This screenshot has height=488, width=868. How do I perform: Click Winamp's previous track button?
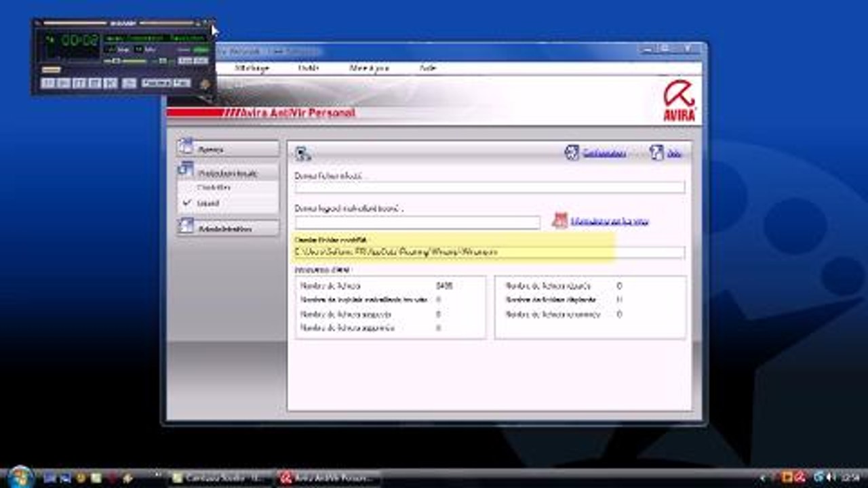(47, 83)
